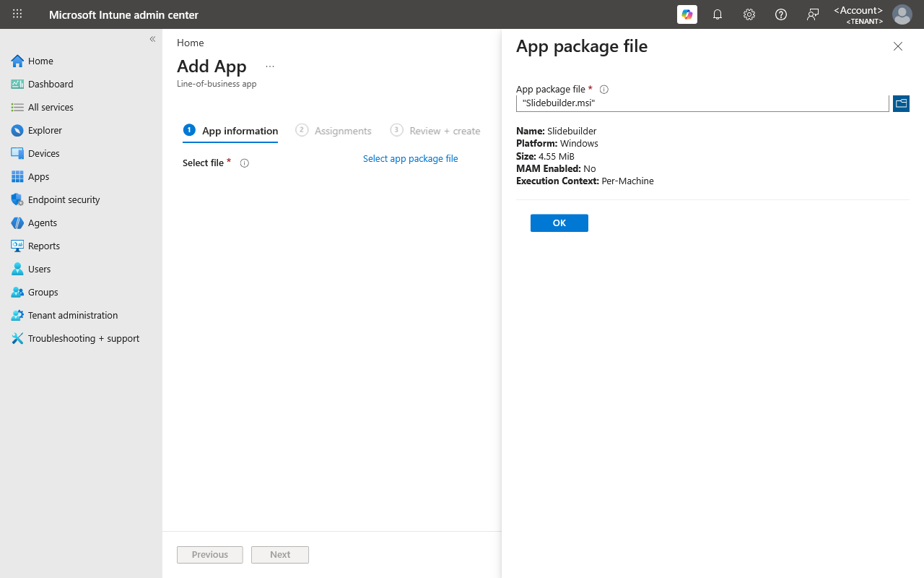Open the account avatar menu
Viewport: 924px width, 578px height.
tap(902, 14)
